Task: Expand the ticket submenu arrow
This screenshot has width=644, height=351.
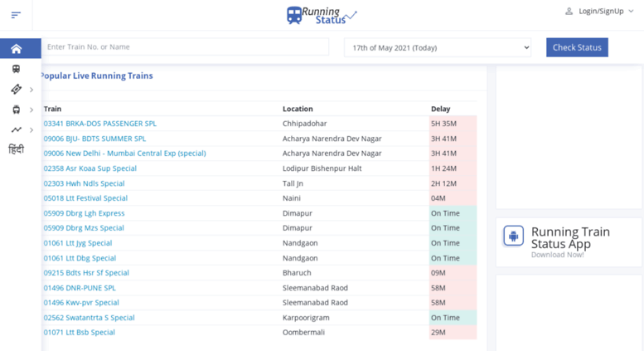Action: click(x=31, y=90)
